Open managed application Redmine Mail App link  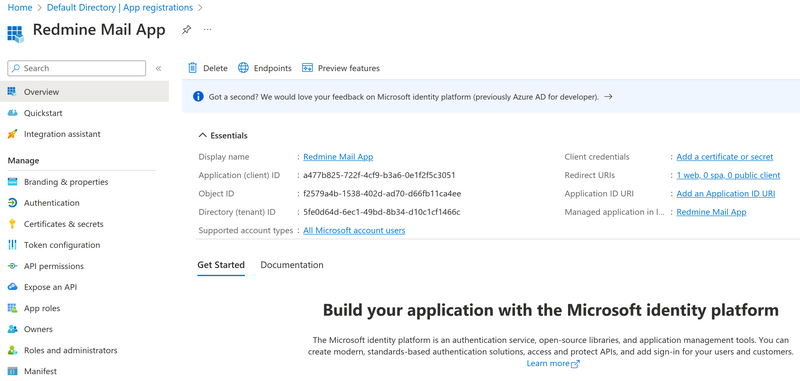click(x=711, y=212)
